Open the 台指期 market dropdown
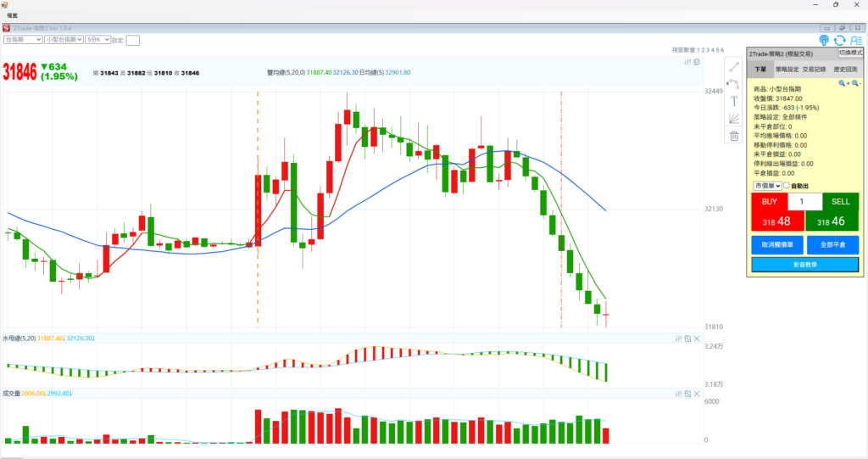 [23, 39]
